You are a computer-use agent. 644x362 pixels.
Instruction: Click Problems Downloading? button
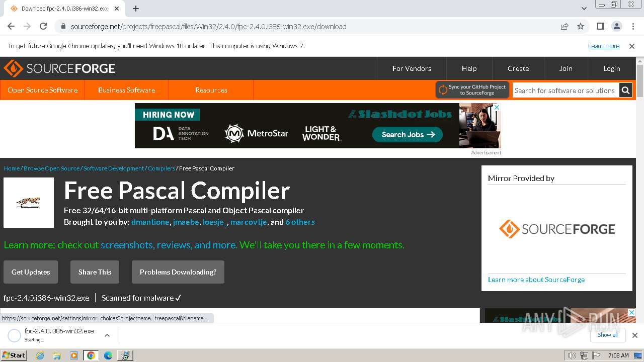pyautogui.click(x=178, y=272)
